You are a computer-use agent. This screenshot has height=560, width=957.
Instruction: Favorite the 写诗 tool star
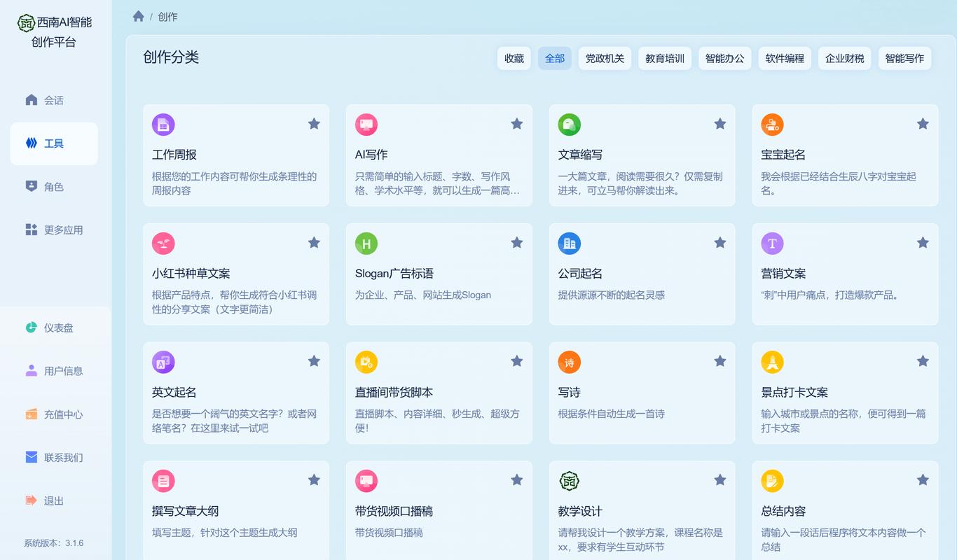720,361
